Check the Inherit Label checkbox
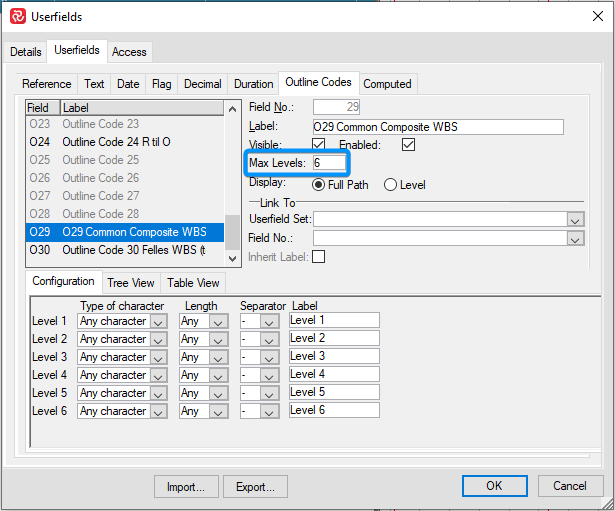615x511 pixels. click(x=319, y=257)
